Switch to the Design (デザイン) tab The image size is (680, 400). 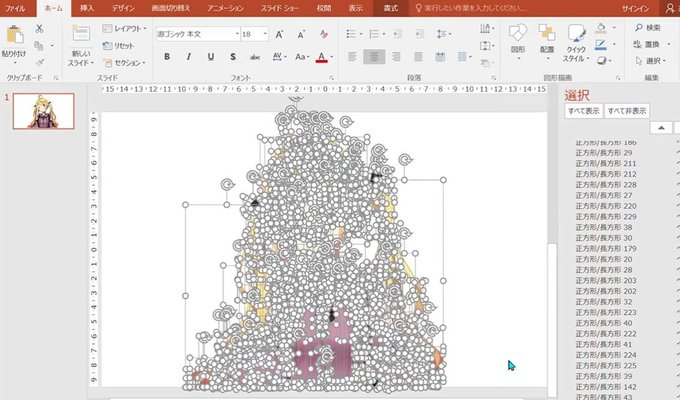(123, 8)
